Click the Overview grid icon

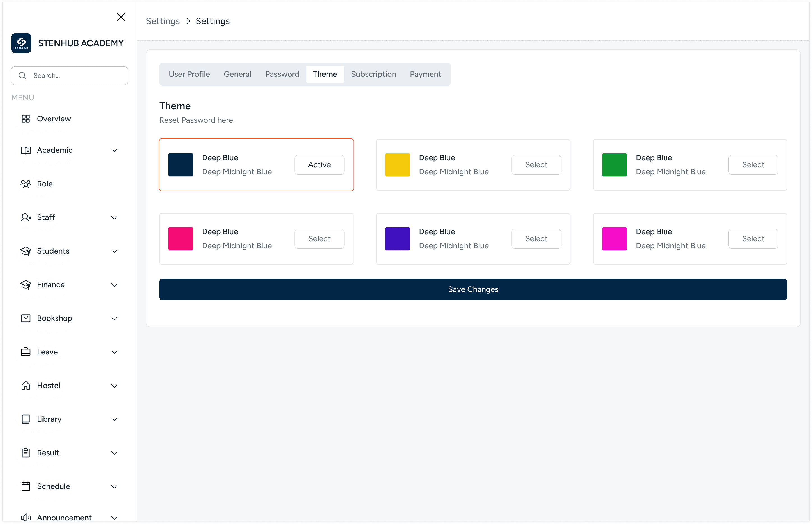pos(26,119)
